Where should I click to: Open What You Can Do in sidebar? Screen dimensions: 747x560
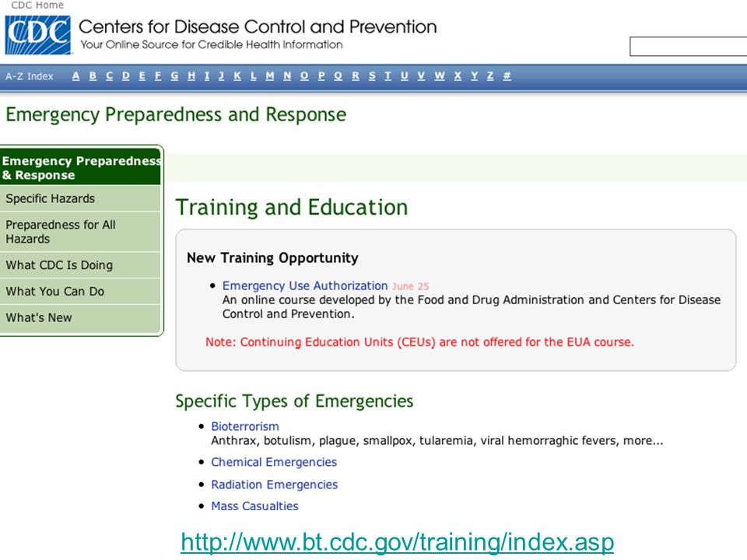[x=80, y=292]
